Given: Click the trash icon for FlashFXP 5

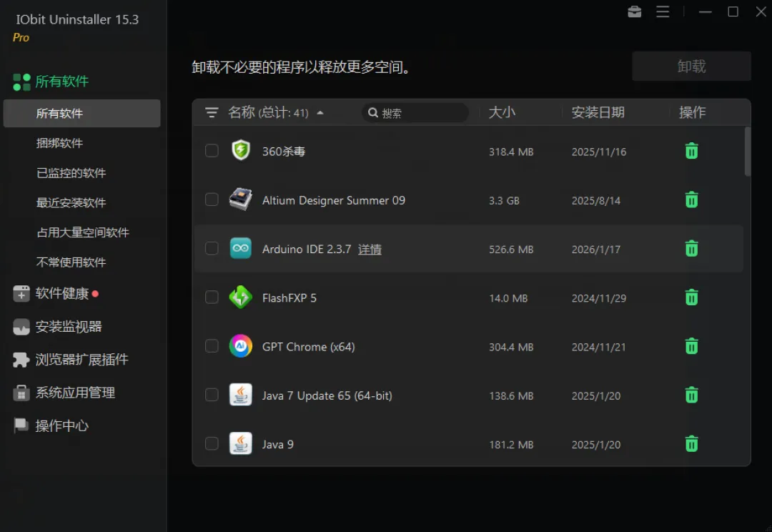Looking at the screenshot, I should [691, 297].
